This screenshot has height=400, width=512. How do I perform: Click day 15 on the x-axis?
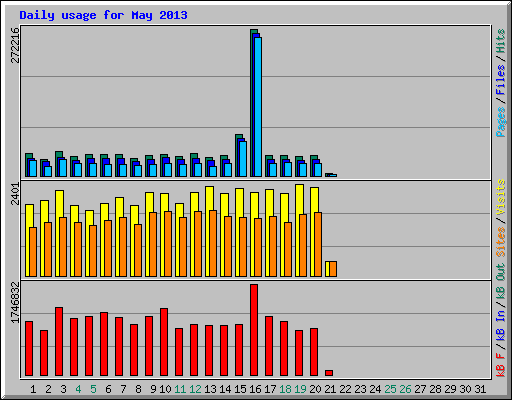240,389
